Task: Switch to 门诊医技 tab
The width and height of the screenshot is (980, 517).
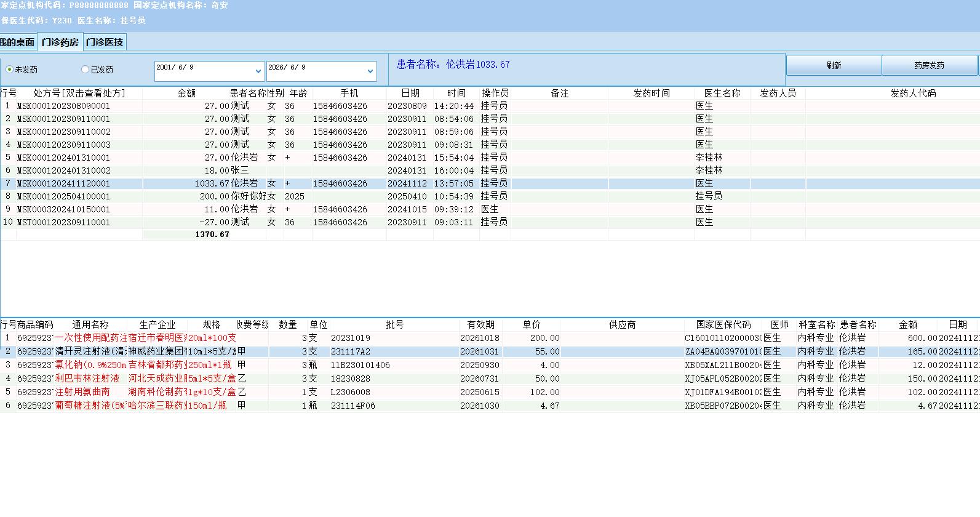Action: 105,42
